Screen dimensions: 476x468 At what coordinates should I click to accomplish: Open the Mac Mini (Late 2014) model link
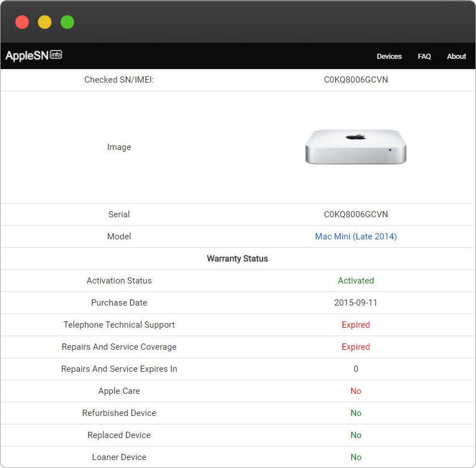[356, 237]
